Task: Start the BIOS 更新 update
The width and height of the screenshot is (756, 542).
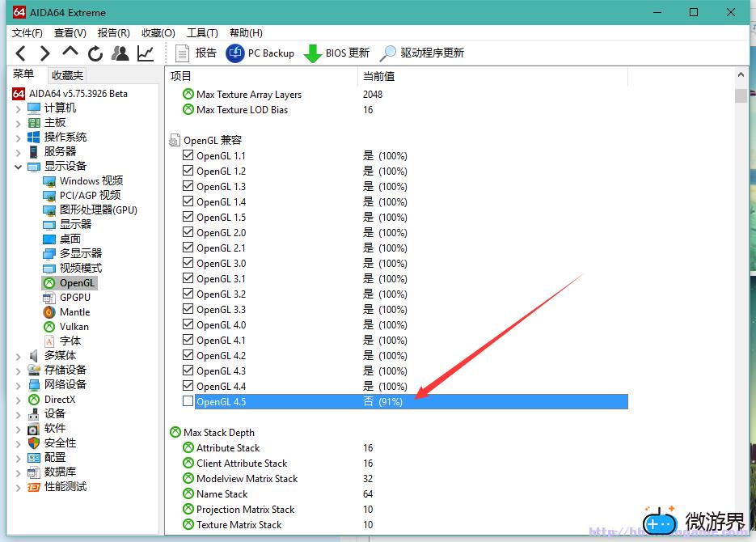Action: pos(336,53)
